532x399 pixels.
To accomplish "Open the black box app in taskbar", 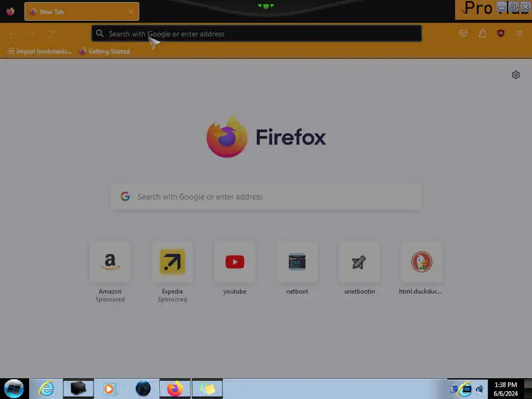I will (78, 389).
